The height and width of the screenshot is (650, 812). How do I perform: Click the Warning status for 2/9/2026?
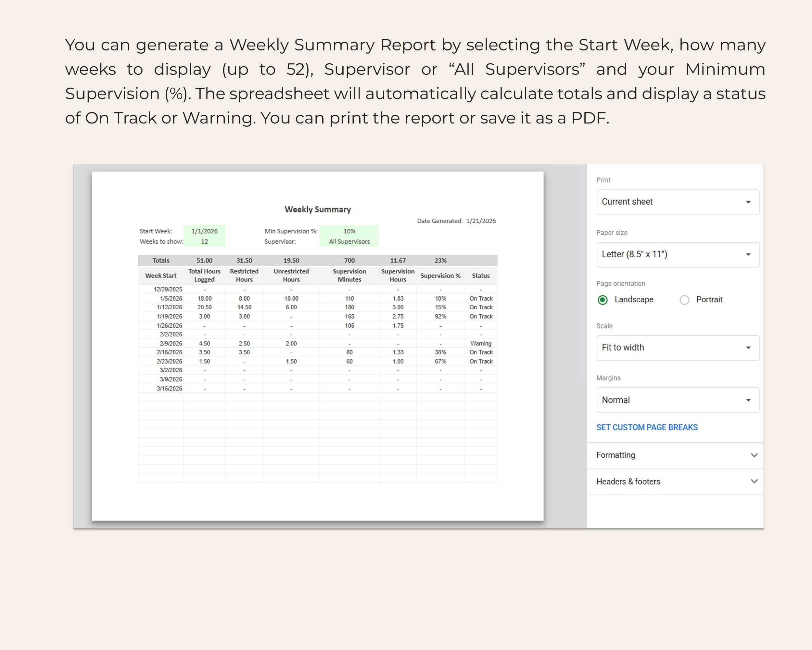[x=481, y=344]
